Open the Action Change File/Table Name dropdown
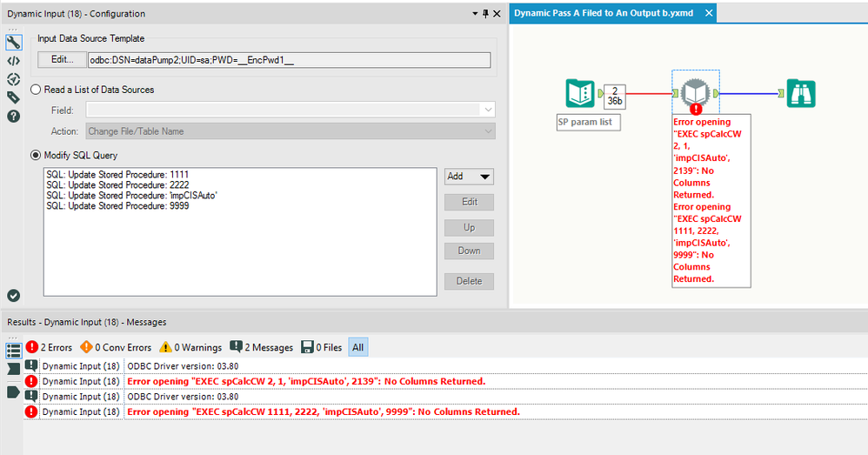The width and height of the screenshot is (868, 455). click(x=290, y=131)
